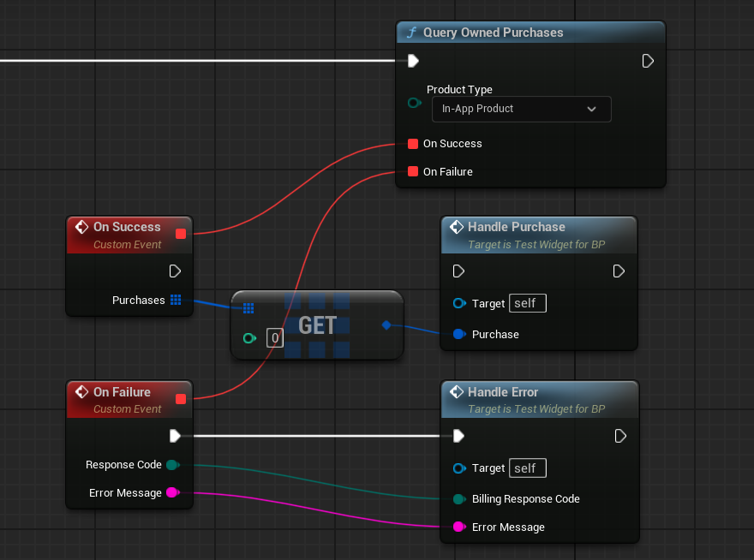Select the On Success custom event header

127,227
